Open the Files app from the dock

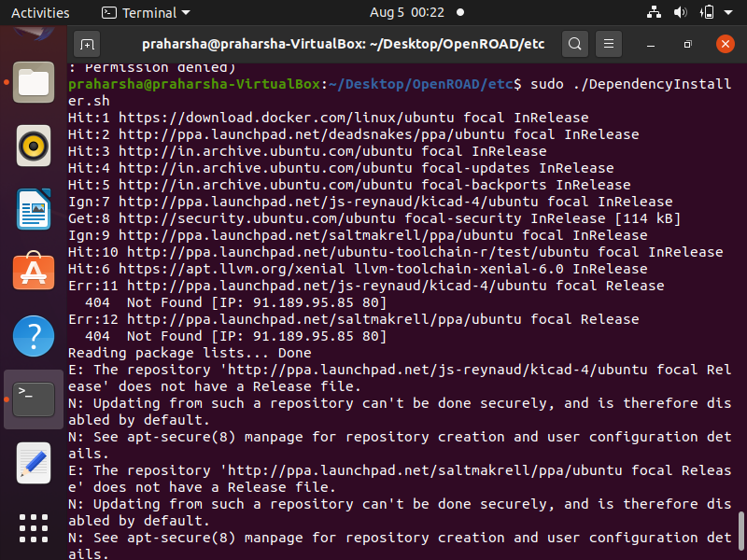(34, 82)
